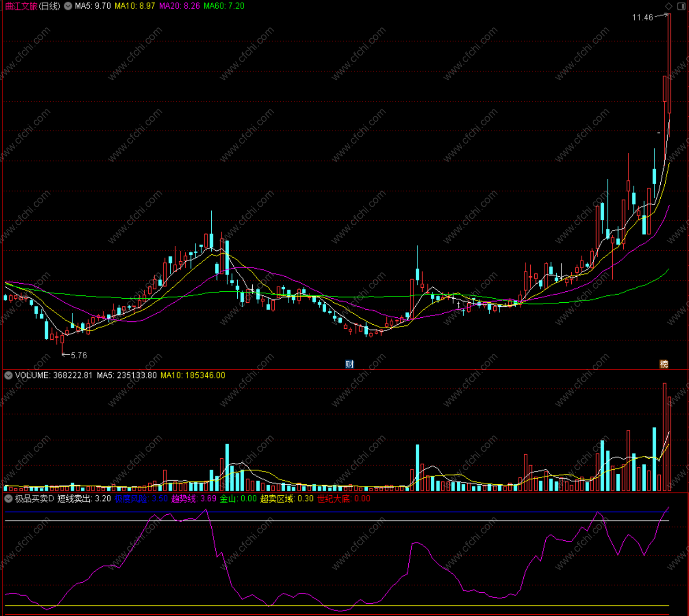Image resolution: width=689 pixels, height=616 pixels.
Task: Click the 5.76 low price label
Action: (79, 355)
